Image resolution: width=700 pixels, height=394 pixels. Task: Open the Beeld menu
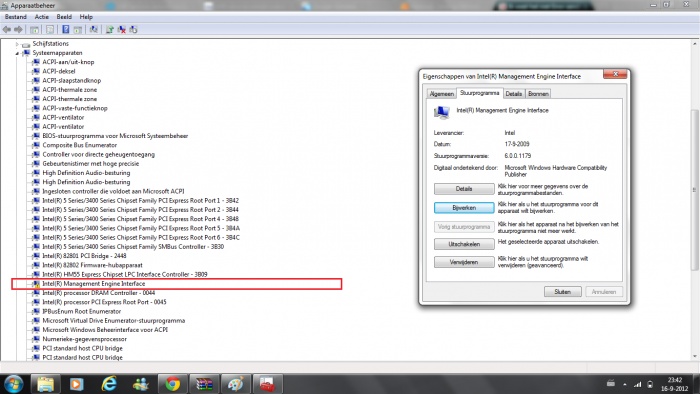pyautogui.click(x=64, y=17)
